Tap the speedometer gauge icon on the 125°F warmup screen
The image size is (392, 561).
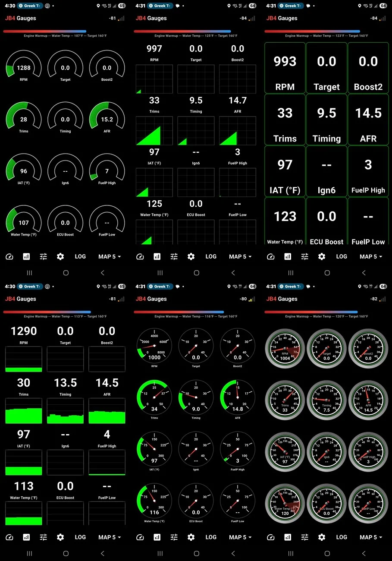[140, 257]
